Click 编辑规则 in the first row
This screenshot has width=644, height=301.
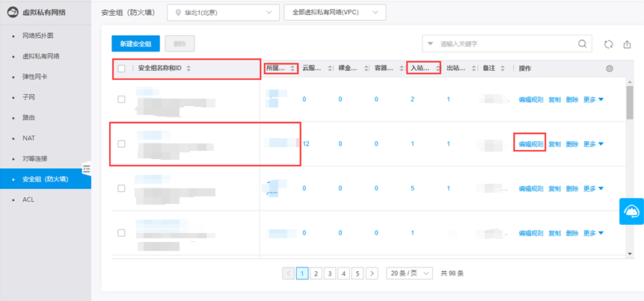[530, 99]
